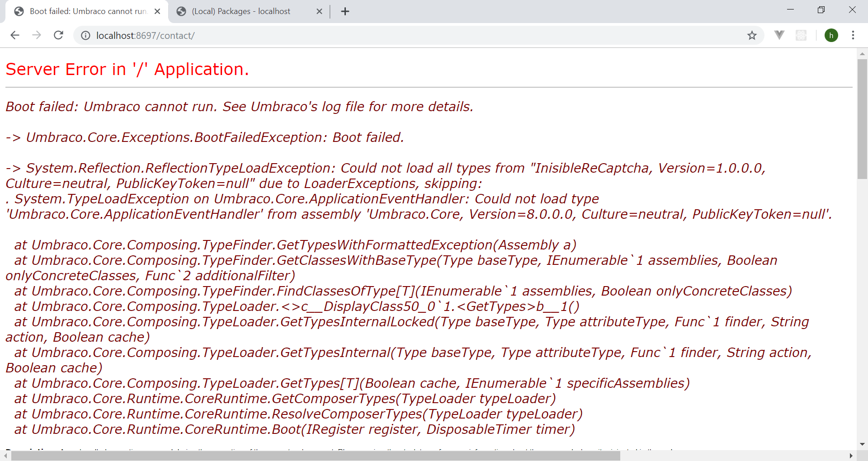Go back to previous page

(15, 35)
